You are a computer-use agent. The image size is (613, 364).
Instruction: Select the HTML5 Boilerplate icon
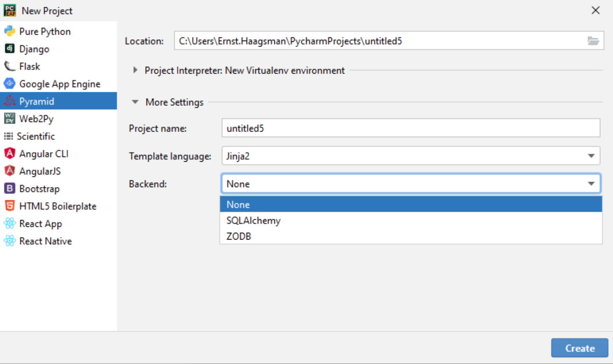(9, 206)
